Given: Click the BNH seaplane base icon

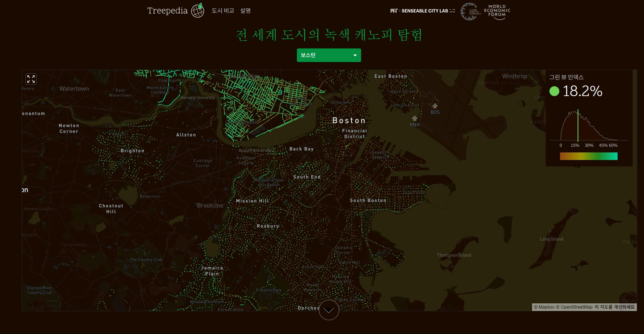Looking at the screenshot, I should pyautogui.click(x=414, y=118).
